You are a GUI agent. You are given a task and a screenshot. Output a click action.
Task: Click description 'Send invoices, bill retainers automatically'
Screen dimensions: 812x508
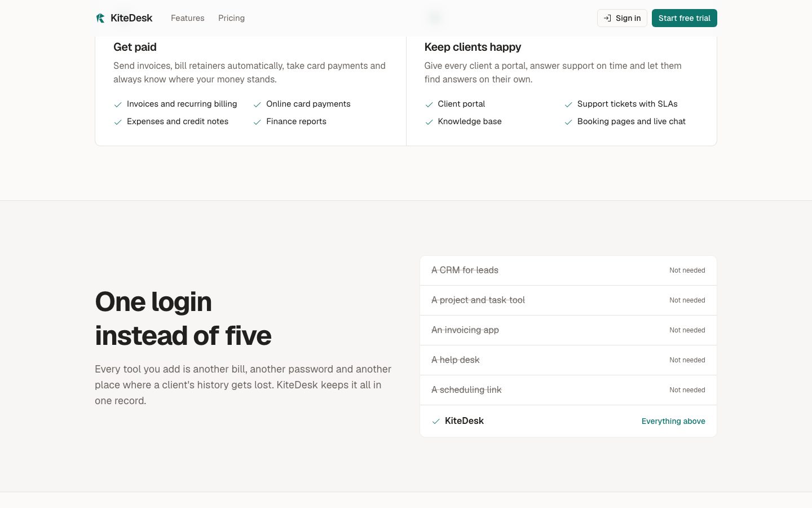(249, 72)
